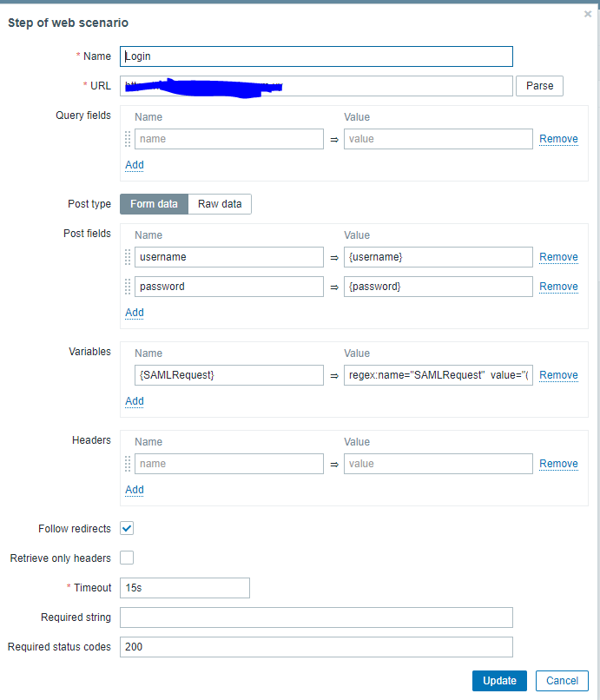The height and width of the screenshot is (700, 600).
Task: Close the web scenario step dialog
Action: (588, 15)
